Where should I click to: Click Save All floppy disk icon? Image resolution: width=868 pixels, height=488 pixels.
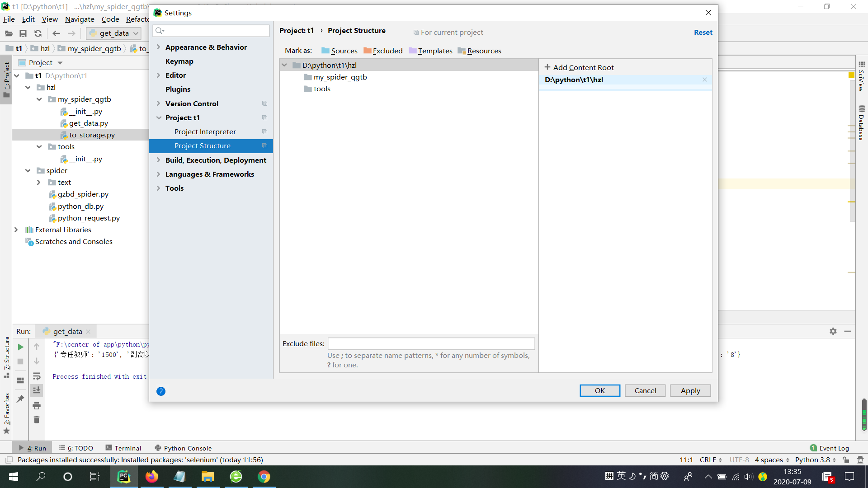coord(23,33)
